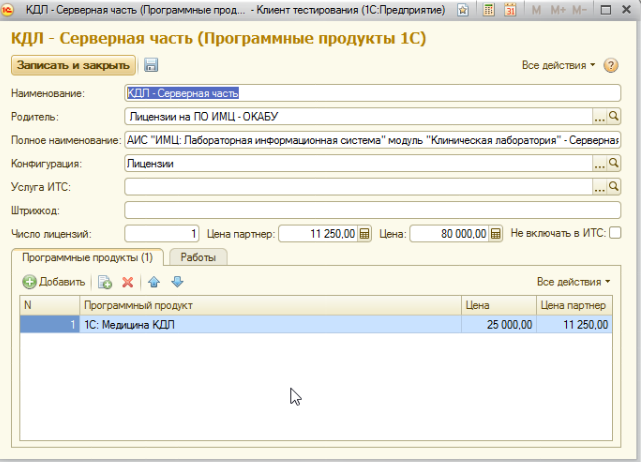Screen dimensions: 641x462
Task: Open selection list for Родитель field
Action: coord(599,117)
